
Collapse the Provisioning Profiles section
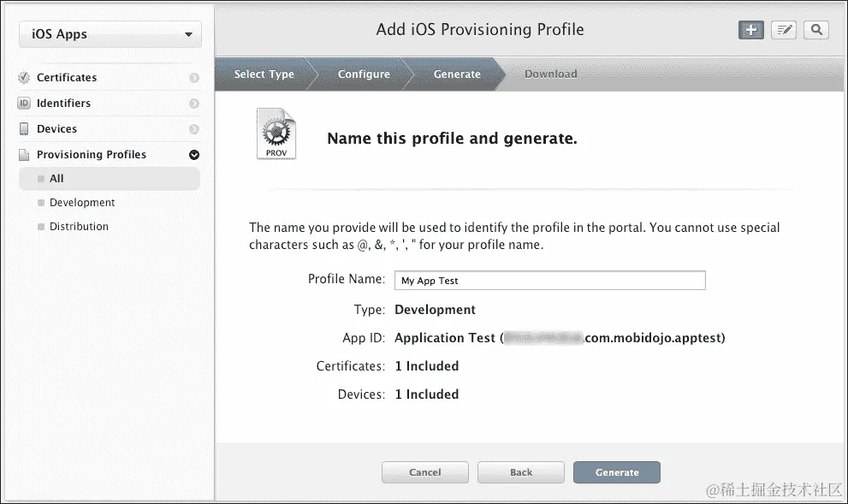[194, 155]
